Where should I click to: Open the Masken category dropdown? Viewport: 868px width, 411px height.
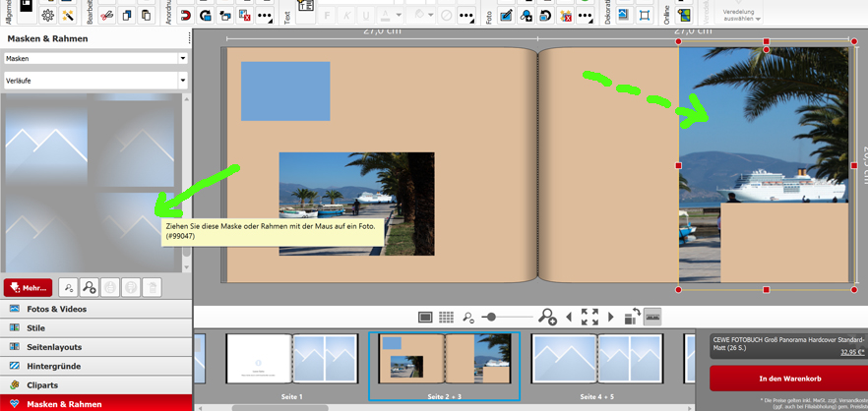click(x=95, y=59)
